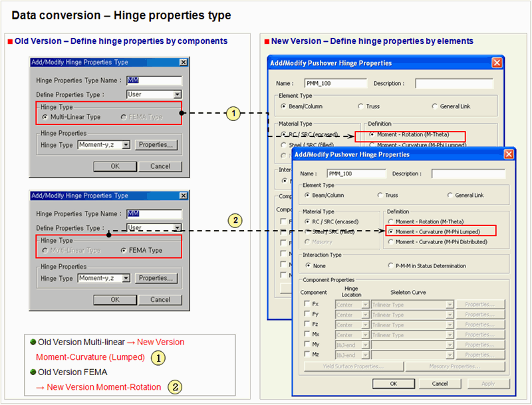Image resolution: width=532 pixels, height=405 pixels.
Task: Open Define Properties Type dropdown in top dialog
Action: coord(176,95)
